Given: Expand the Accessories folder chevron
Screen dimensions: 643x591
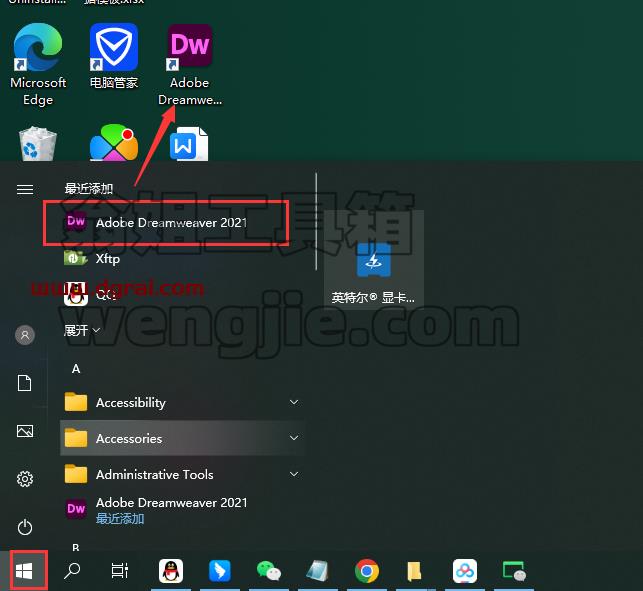Looking at the screenshot, I should coord(294,438).
